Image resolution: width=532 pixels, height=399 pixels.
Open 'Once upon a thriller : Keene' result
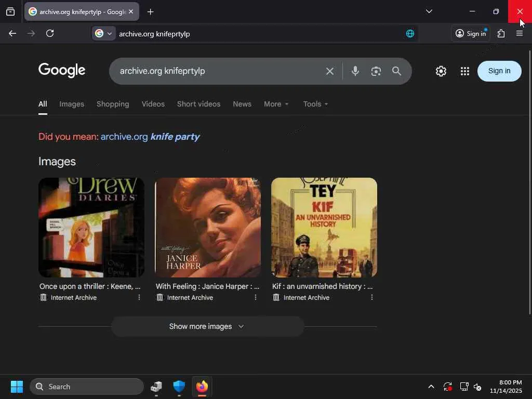pos(90,286)
